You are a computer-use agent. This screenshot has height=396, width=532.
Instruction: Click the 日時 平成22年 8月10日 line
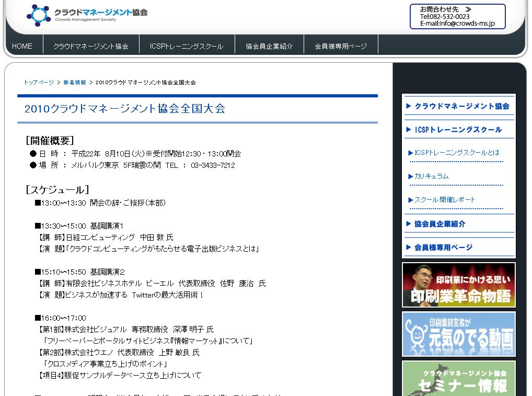pyautogui.click(x=135, y=153)
